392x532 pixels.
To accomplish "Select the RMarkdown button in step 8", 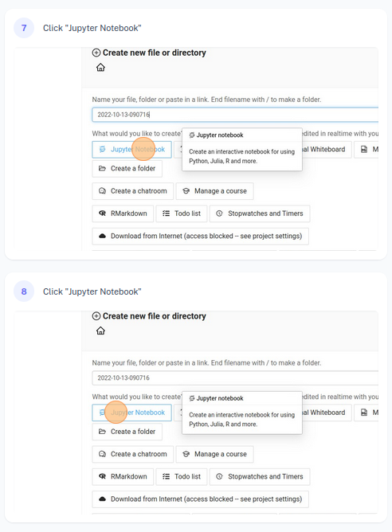I will click(123, 476).
